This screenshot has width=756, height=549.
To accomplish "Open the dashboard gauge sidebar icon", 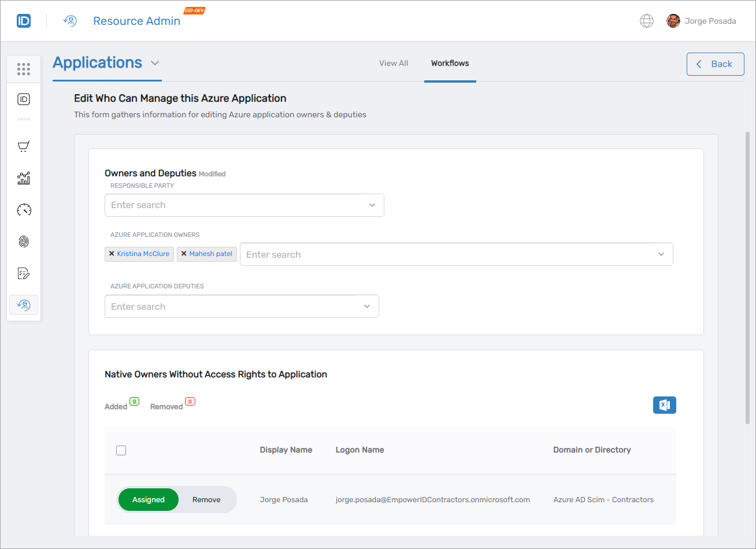I will (x=24, y=210).
